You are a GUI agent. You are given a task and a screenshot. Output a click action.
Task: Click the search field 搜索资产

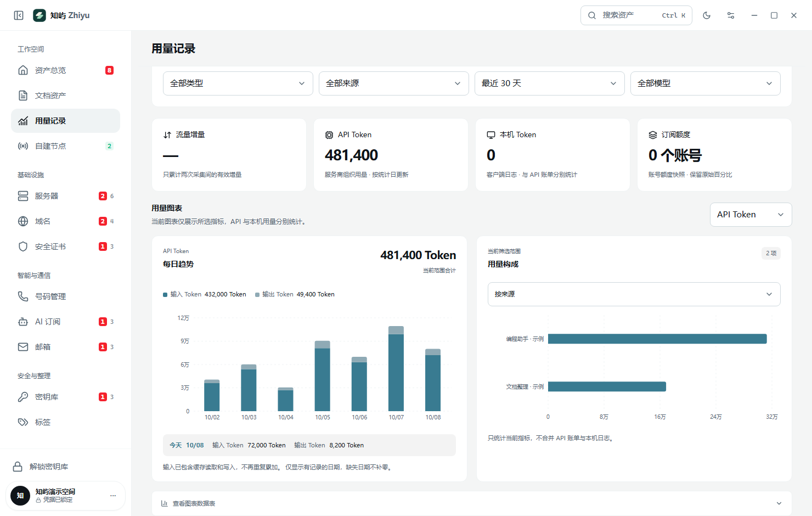pos(636,15)
